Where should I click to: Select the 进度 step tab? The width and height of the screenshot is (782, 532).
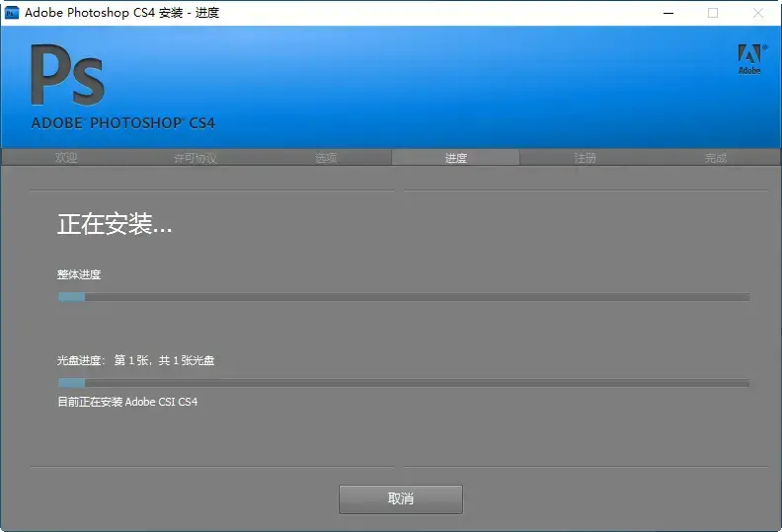[456, 158]
